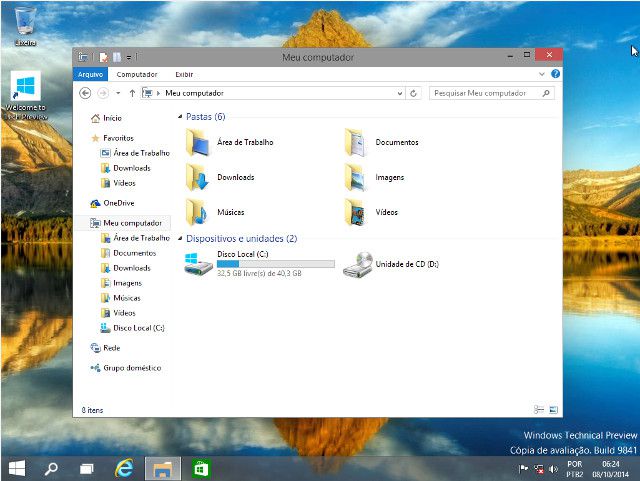Open Músicas folder in Pastas

click(215, 212)
